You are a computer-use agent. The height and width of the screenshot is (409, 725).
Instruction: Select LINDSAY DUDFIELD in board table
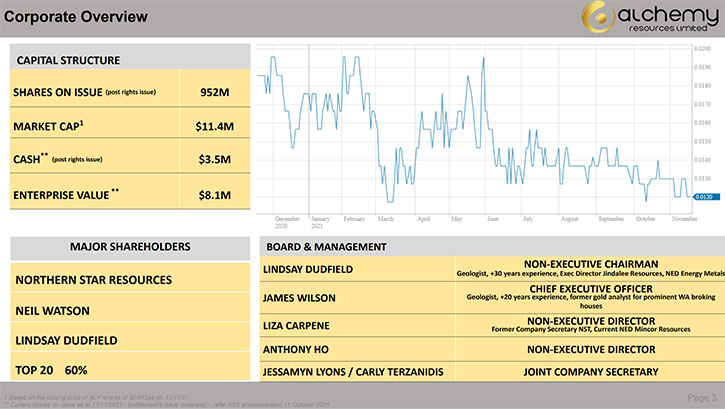click(x=308, y=269)
